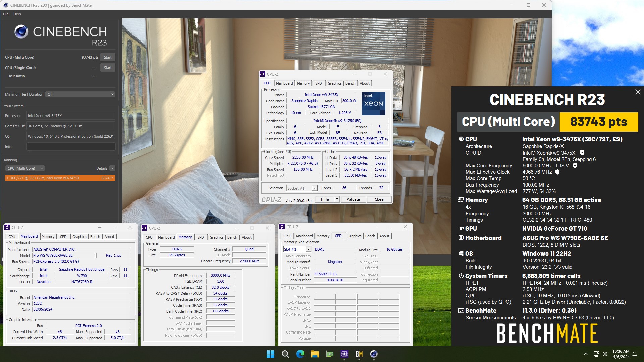This screenshot has width=644, height=362.
Task: Click the BIOS Version 1202 field
Action: 82,304
